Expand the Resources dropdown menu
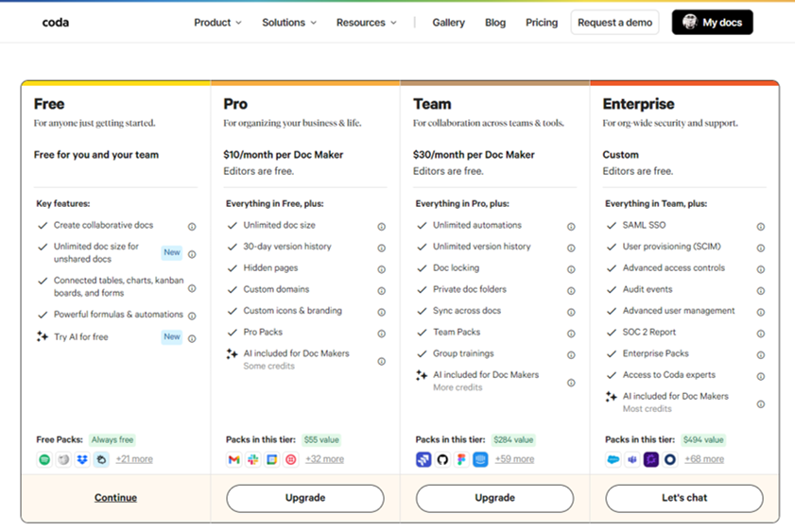This screenshot has width=795, height=532. (x=366, y=23)
